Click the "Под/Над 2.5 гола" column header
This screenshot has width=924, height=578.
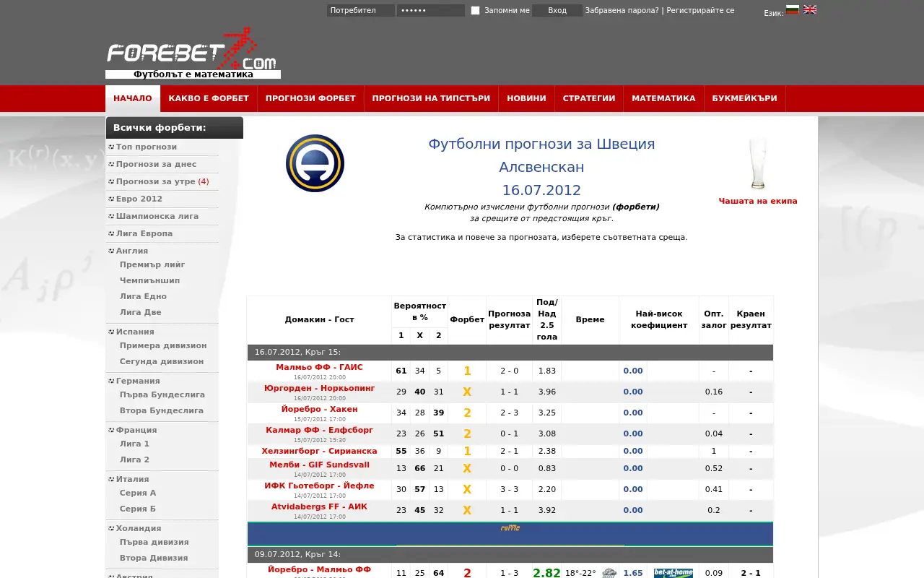(x=547, y=319)
